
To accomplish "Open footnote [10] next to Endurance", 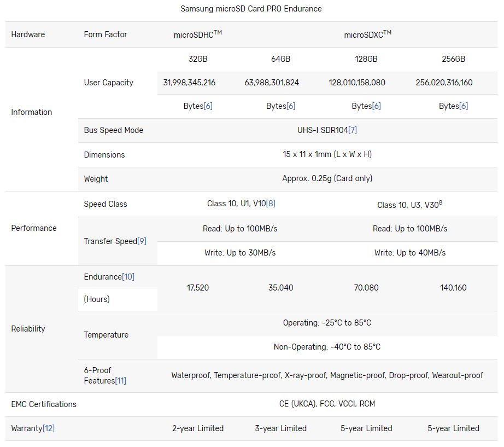I will 128,277.
